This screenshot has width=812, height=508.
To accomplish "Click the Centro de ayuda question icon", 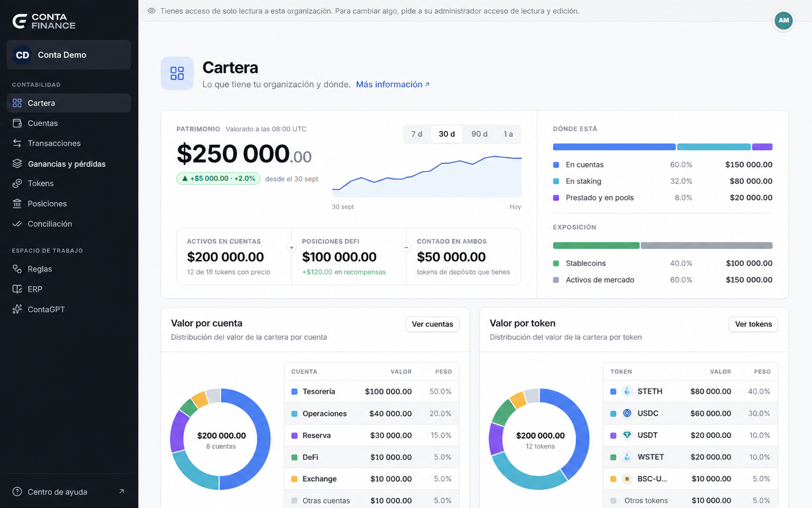I will [x=17, y=492].
